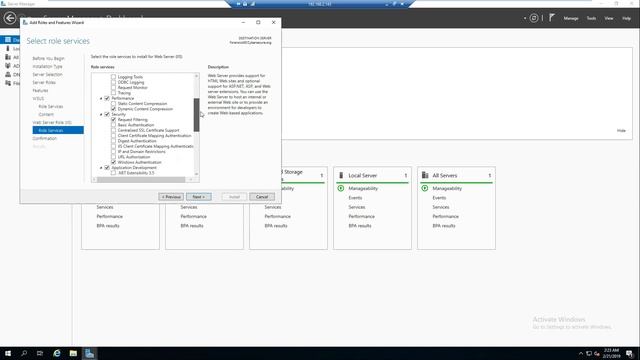Viewport: 640px width, 360px height.
Task: Click the network icon in system tray
Action: tap(589, 353)
